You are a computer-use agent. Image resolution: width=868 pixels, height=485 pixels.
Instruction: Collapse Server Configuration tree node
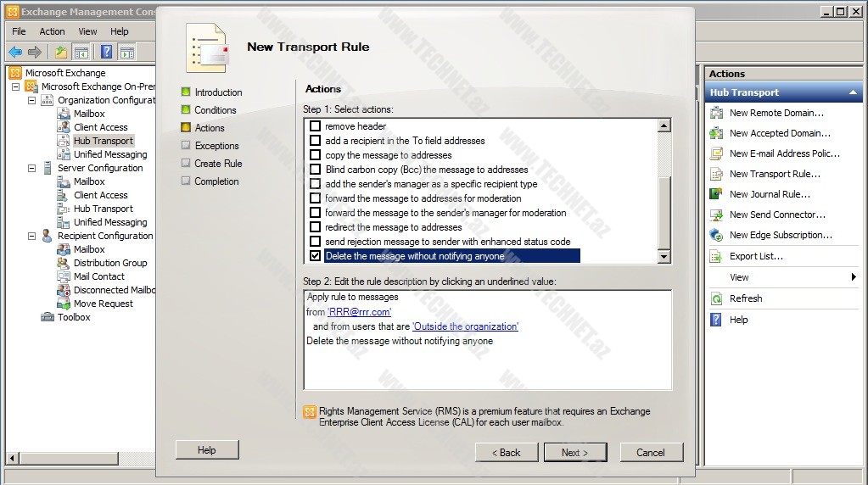[x=31, y=168]
